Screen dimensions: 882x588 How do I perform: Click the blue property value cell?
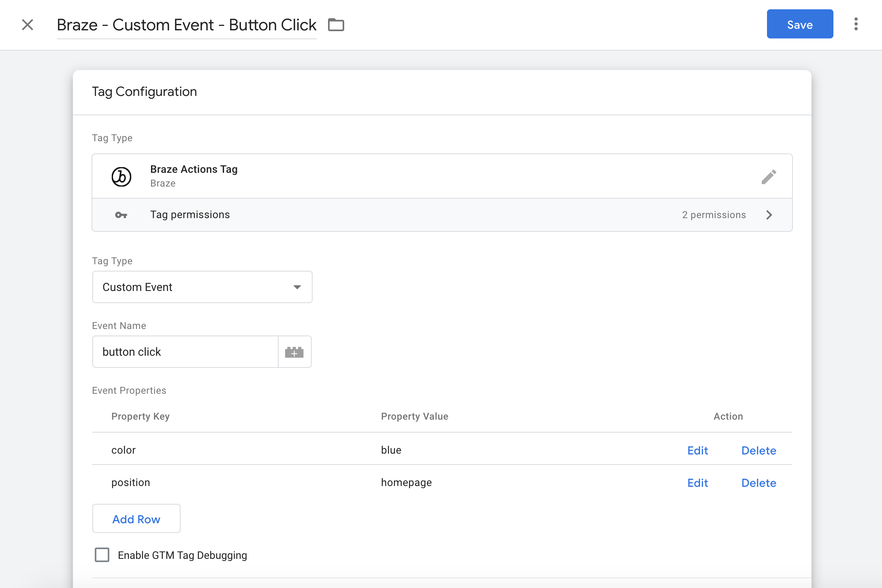pyautogui.click(x=391, y=450)
